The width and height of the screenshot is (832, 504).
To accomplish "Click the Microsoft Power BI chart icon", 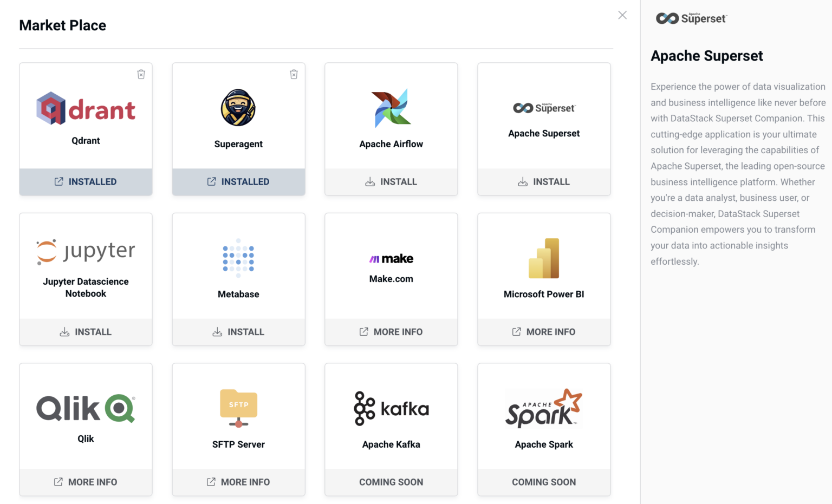I will (x=544, y=258).
